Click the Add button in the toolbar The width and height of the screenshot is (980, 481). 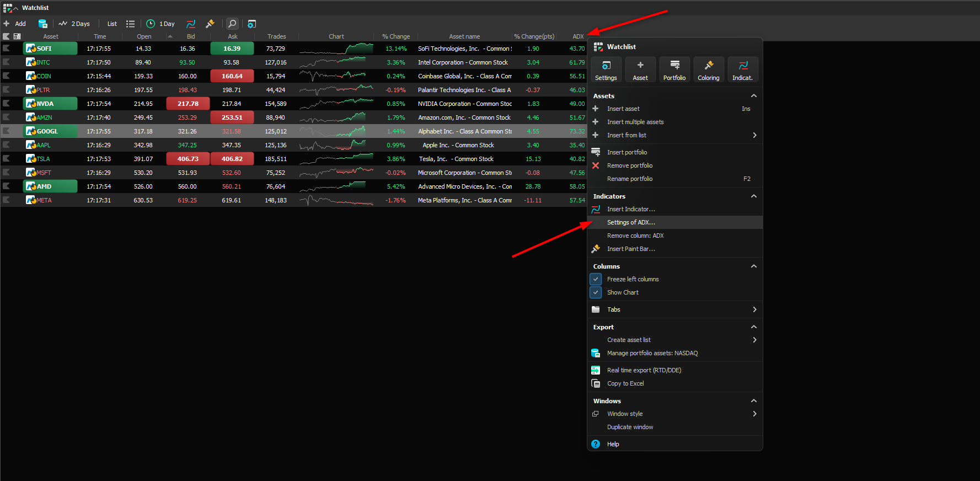coord(15,24)
